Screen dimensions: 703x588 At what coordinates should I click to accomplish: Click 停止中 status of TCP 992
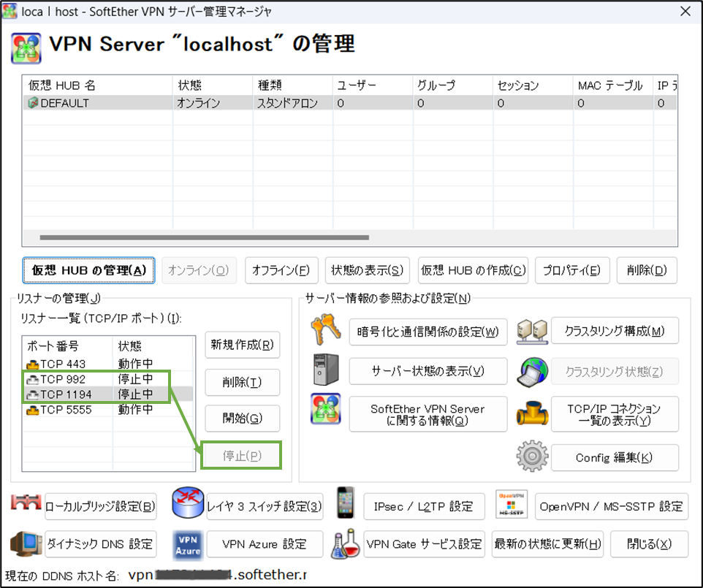tap(135, 379)
